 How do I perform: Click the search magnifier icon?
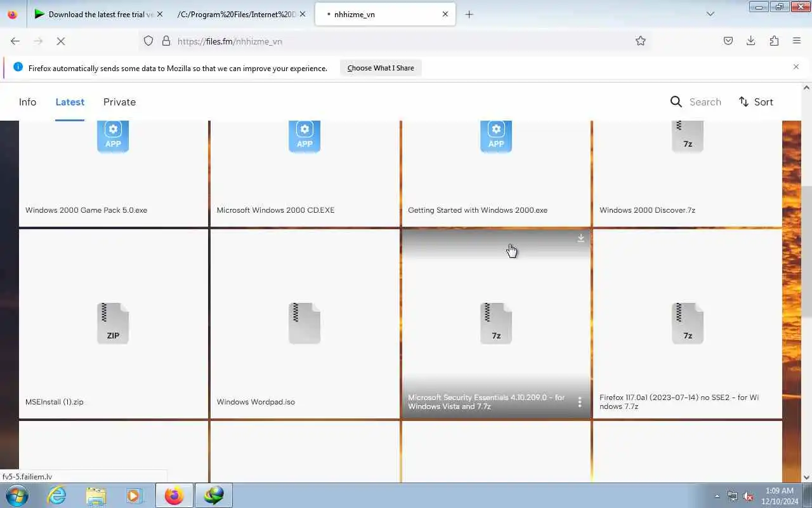[x=676, y=102]
